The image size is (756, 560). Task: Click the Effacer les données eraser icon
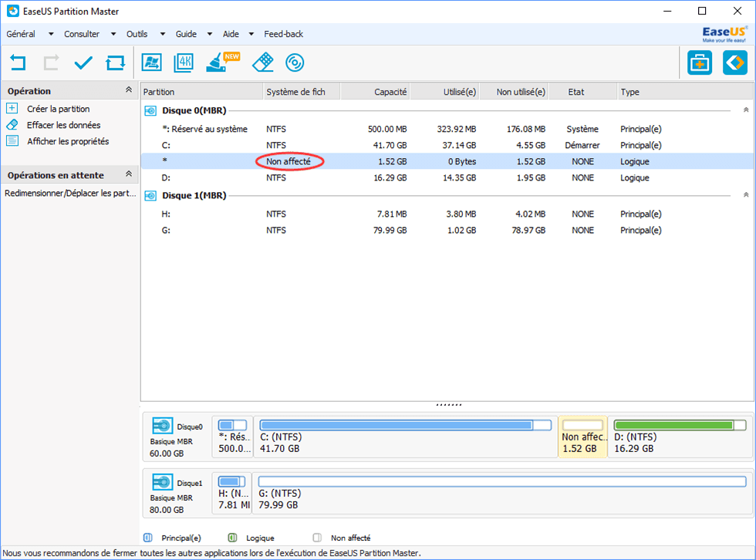tap(12, 124)
